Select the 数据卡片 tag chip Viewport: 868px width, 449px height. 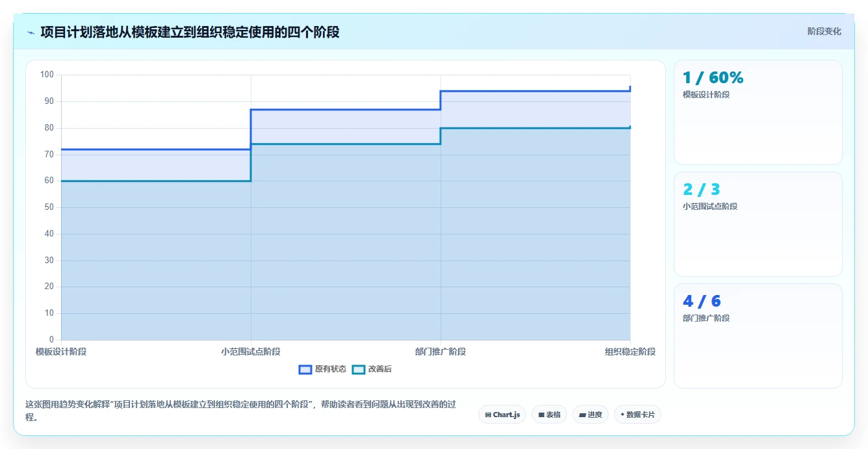637,415
